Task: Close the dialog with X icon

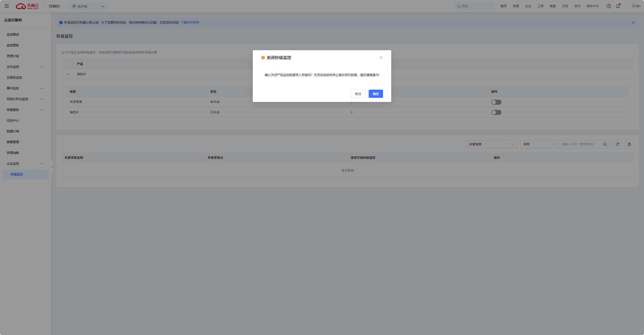Action: (x=381, y=58)
